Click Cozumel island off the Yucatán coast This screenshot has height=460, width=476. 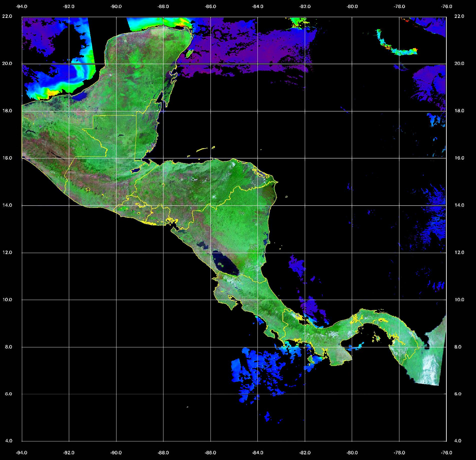coord(190,53)
